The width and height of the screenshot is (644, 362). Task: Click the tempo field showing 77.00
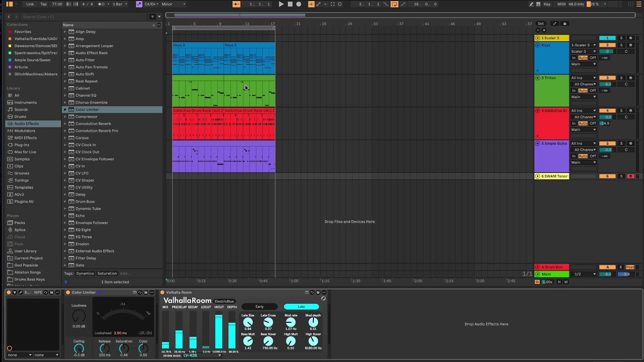point(57,4)
